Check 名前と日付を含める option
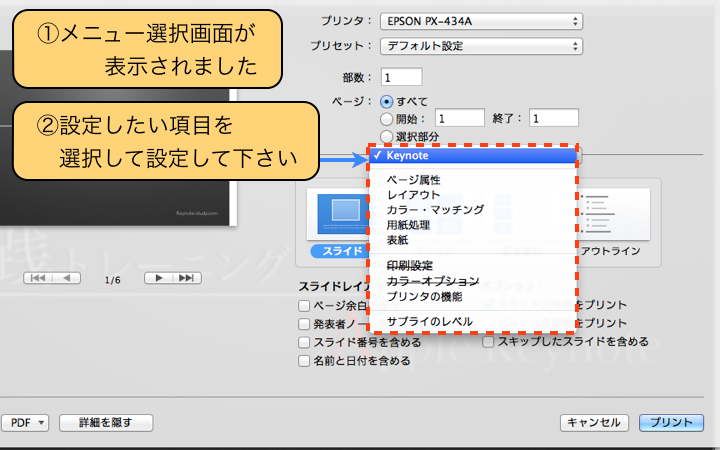This screenshot has height=450, width=720. point(304,361)
